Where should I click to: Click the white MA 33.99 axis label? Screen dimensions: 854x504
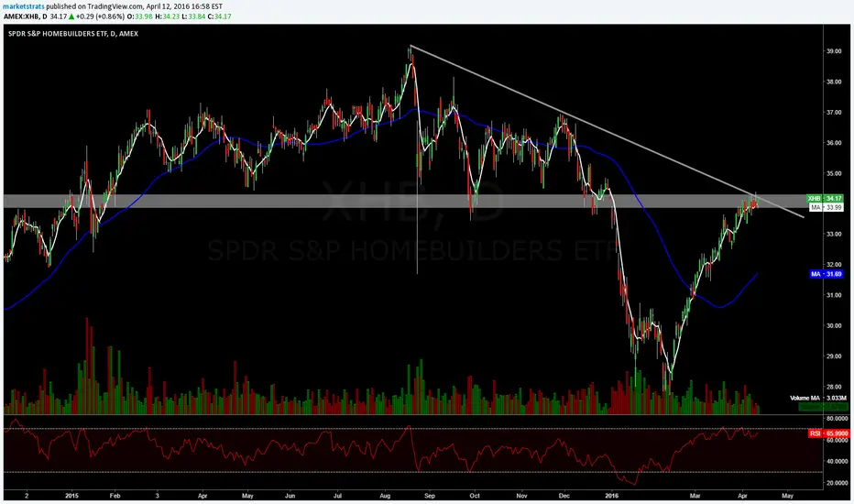pos(827,208)
